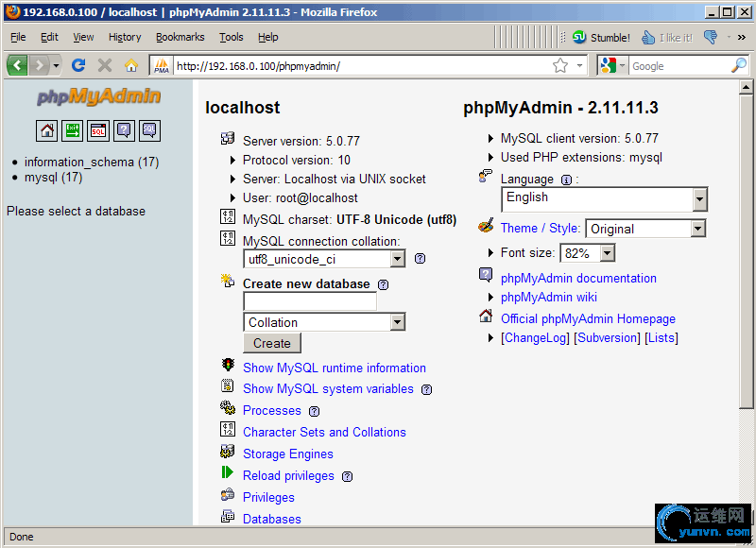Open phpMyAdmin documentation icon in sidebar
The width and height of the screenshot is (756, 548).
tap(124, 130)
